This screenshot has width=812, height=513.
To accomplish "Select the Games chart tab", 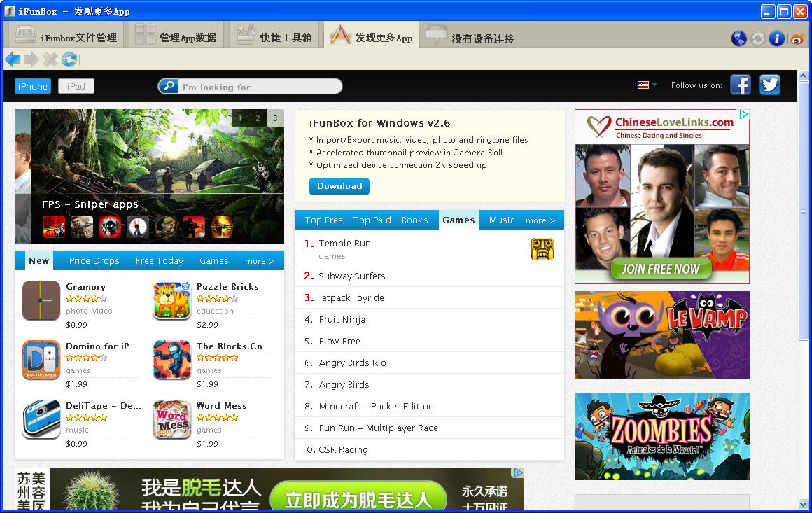I will click(458, 220).
